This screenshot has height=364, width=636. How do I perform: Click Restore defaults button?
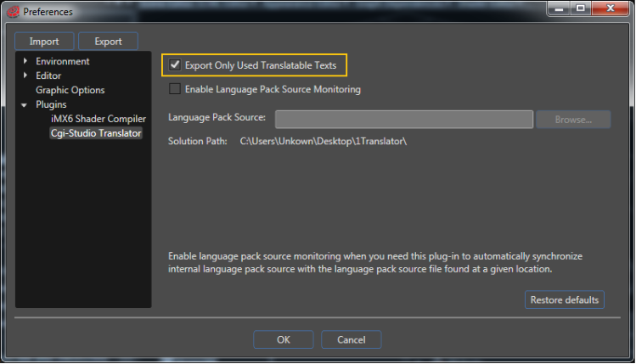pyautogui.click(x=565, y=300)
